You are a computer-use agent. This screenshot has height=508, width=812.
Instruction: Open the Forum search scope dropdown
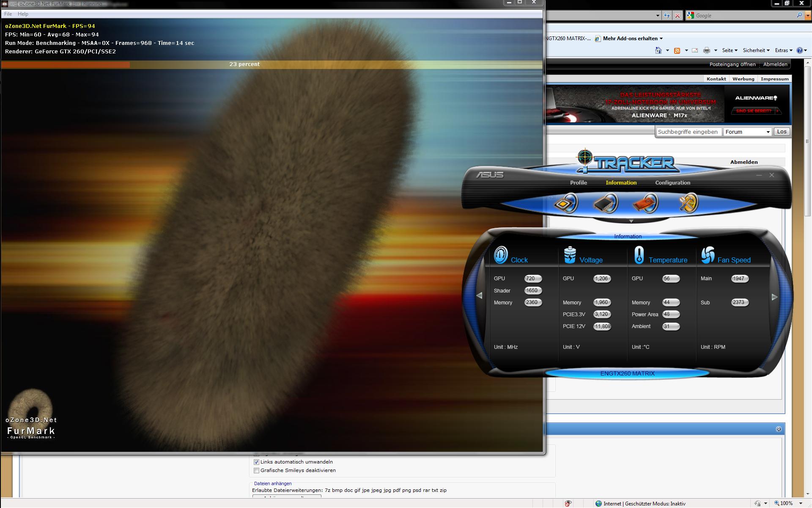pyautogui.click(x=747, y=132)
